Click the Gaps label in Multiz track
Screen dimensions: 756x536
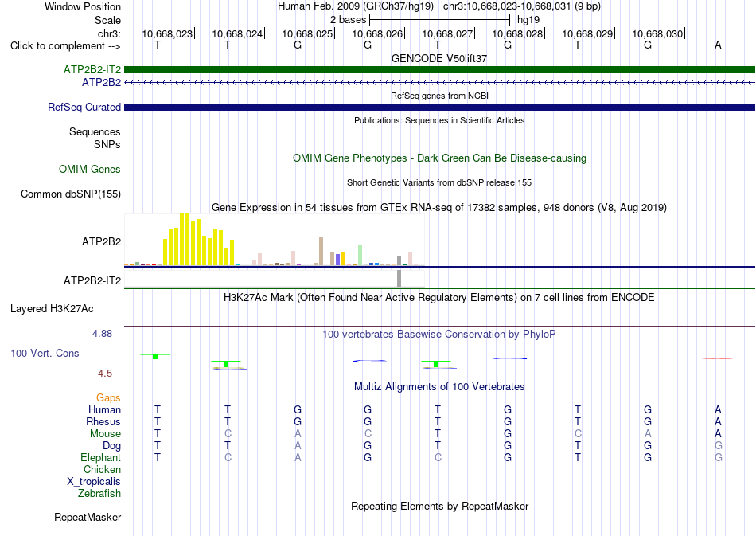coord(108,397)
